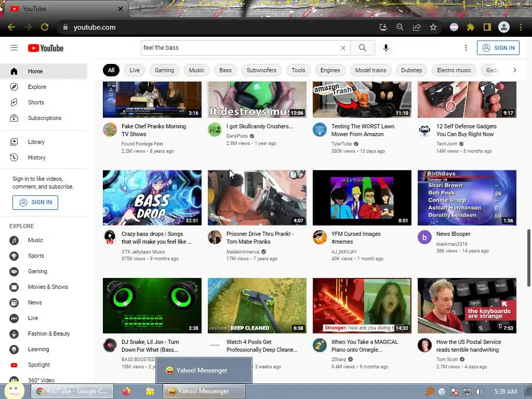
Task: Bookmark the page with the star icon
Action: 433,27
